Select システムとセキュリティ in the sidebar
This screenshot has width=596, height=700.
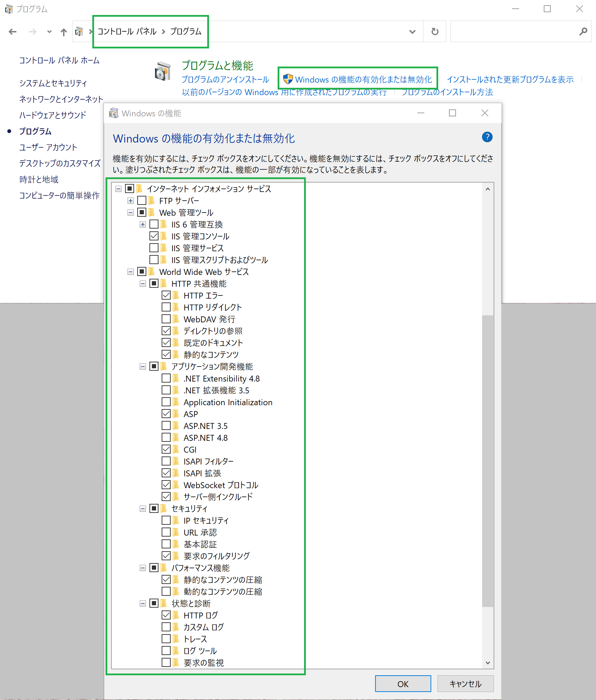(53, 83)
